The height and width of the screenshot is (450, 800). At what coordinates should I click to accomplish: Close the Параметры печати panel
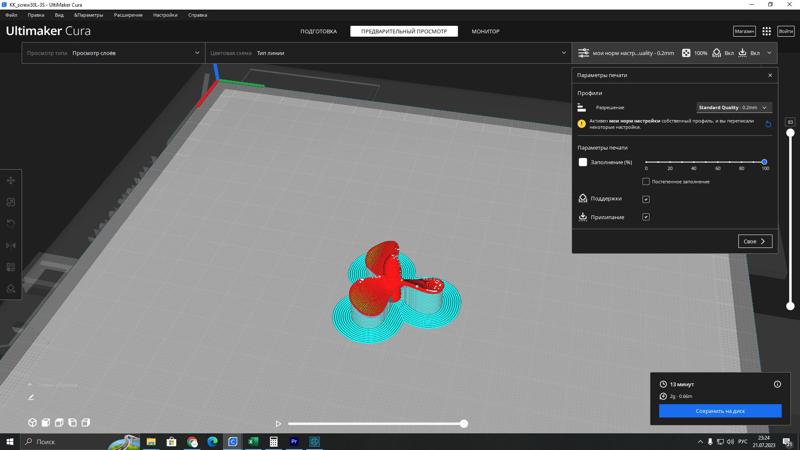(x=770, y=76)
